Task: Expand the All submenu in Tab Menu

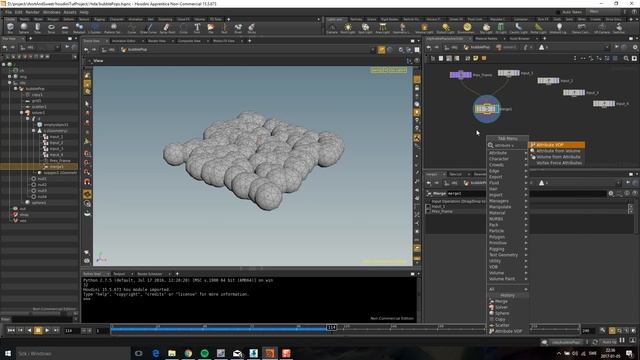Action: [507, 289]
